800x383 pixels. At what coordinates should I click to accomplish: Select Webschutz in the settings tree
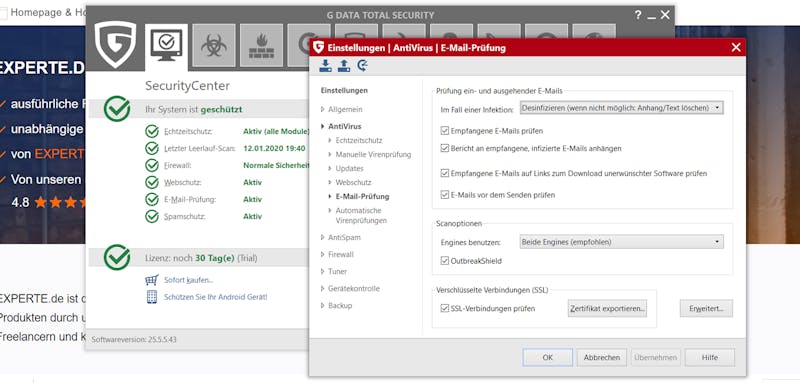tap(353, 182)
